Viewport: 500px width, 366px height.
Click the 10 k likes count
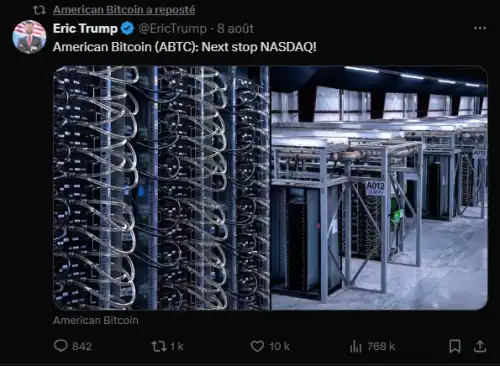[x=279, y=346]
